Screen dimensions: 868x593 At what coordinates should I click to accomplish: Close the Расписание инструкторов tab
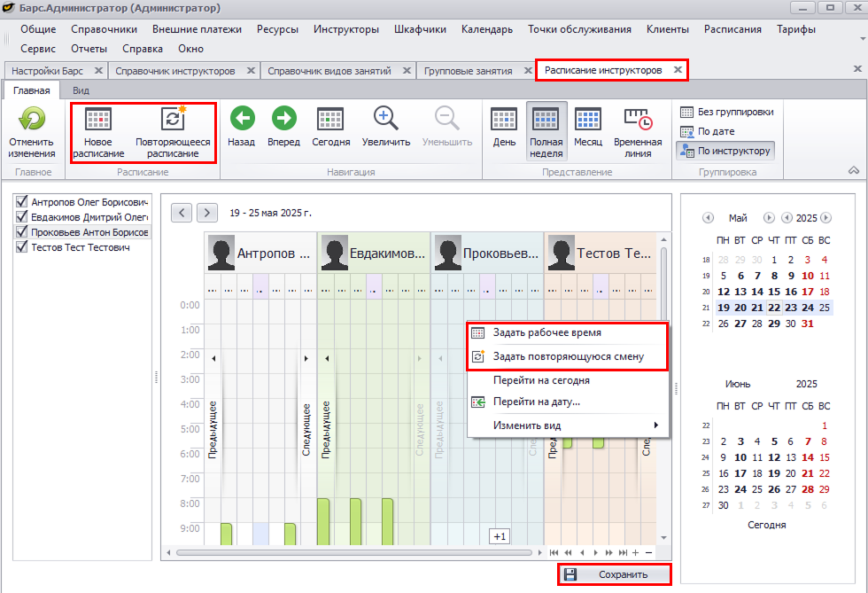point(678,70)
